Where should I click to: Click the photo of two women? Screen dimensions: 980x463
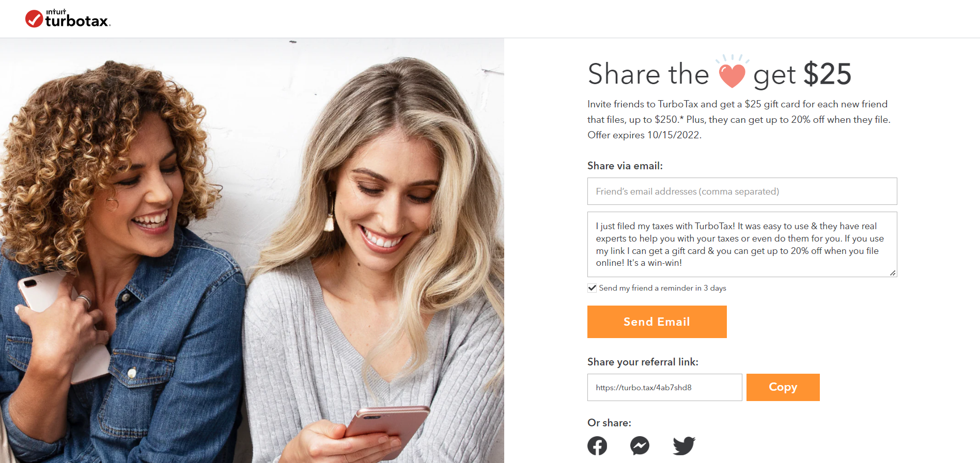[252, 250]
